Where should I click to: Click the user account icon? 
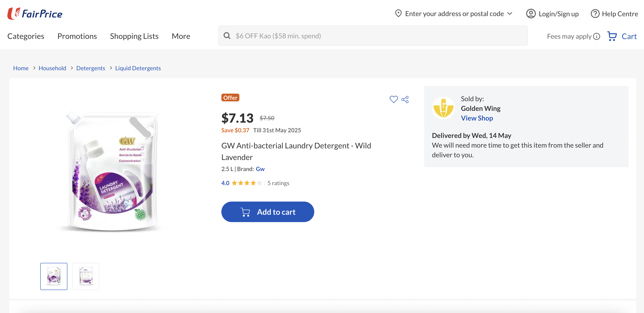(x=531, y=14)
